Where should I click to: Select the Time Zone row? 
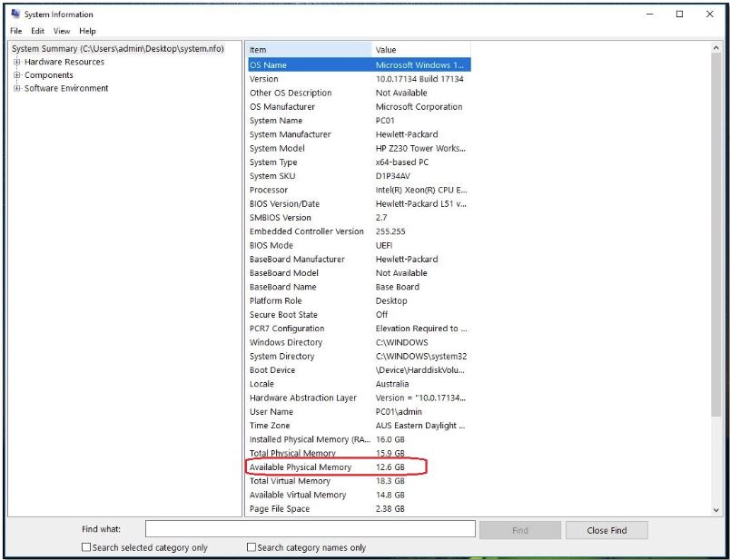(360, 426)
